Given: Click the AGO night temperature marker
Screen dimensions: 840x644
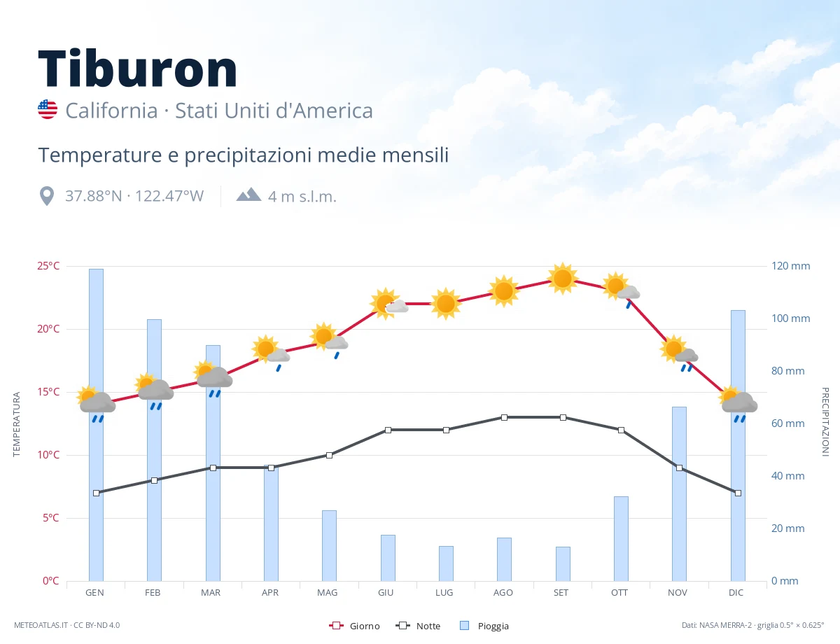Looking at the screenshot, I should [504, 417].
